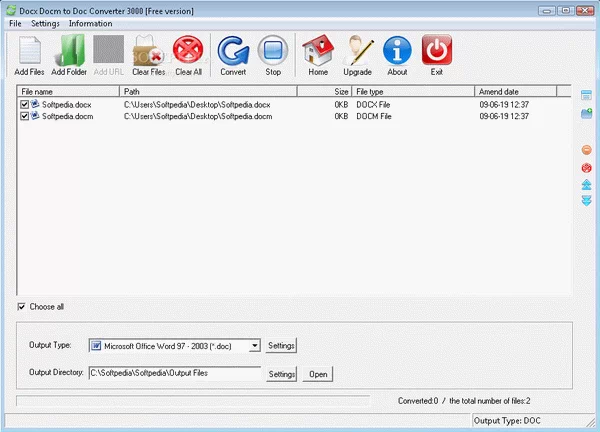
Task: Click Settings button next to Output Directory
Action: (281, 374)
